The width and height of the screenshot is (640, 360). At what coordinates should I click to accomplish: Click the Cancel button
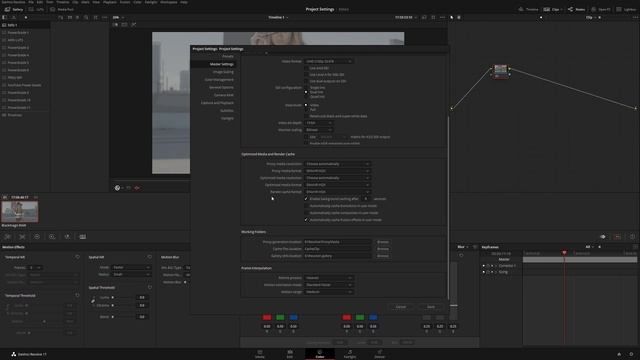pos(401,307)
